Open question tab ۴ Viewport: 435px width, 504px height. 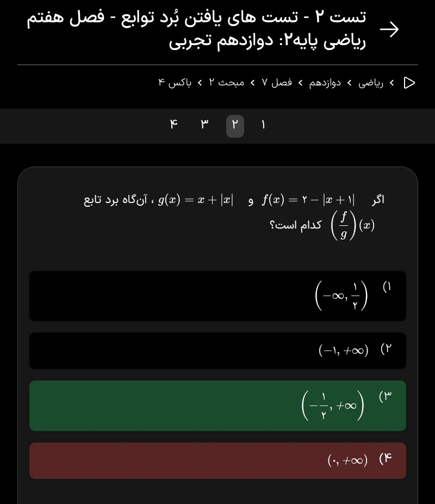coord(174,126)
